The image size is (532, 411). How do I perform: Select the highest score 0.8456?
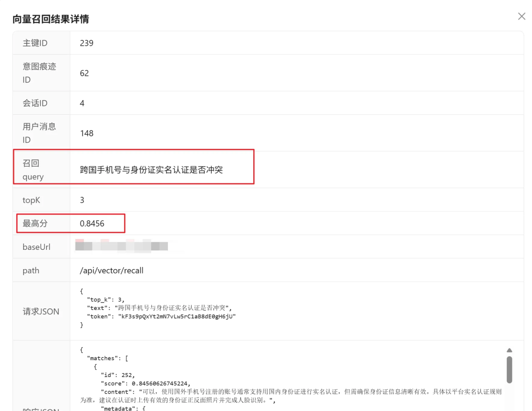[92, 224]
